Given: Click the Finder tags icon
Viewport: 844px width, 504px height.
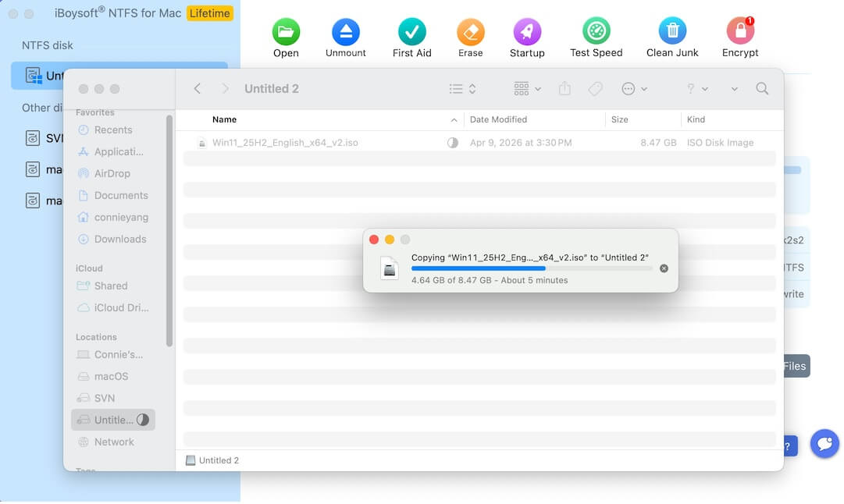Looking at the screenshot, I should (x=595, y=89).
